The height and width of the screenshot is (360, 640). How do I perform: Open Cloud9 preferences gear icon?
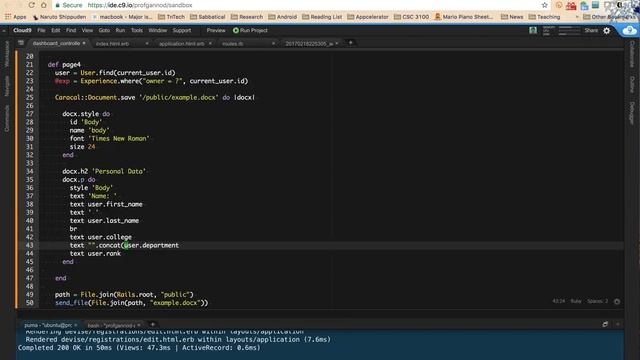click(x=607, y=31)
